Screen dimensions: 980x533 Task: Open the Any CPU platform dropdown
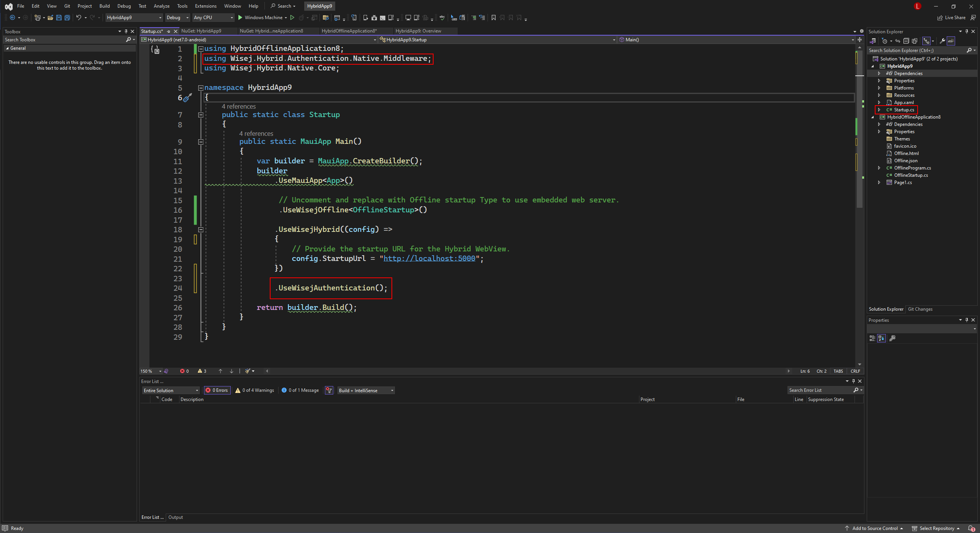coord(213,18)
